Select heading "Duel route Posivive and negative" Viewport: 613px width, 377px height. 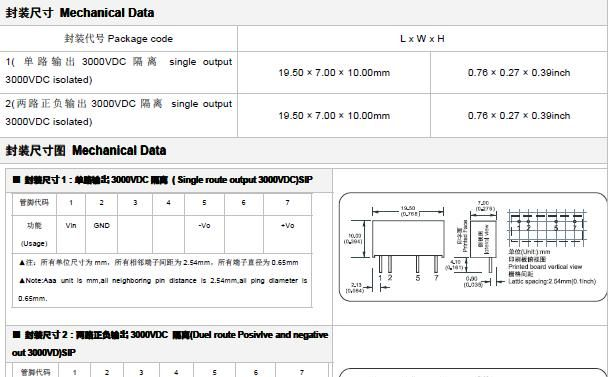pos(260,335)
